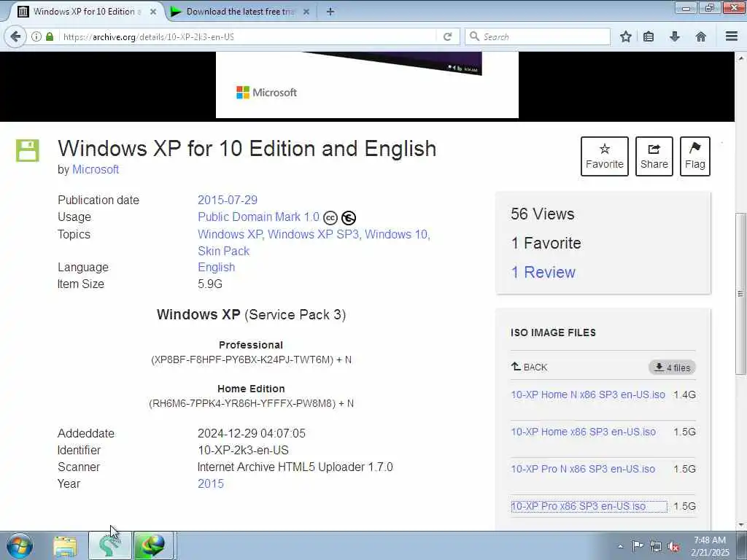Flag this archive item
This screenshot has height=560, width=747.
[x=695, y=156]
